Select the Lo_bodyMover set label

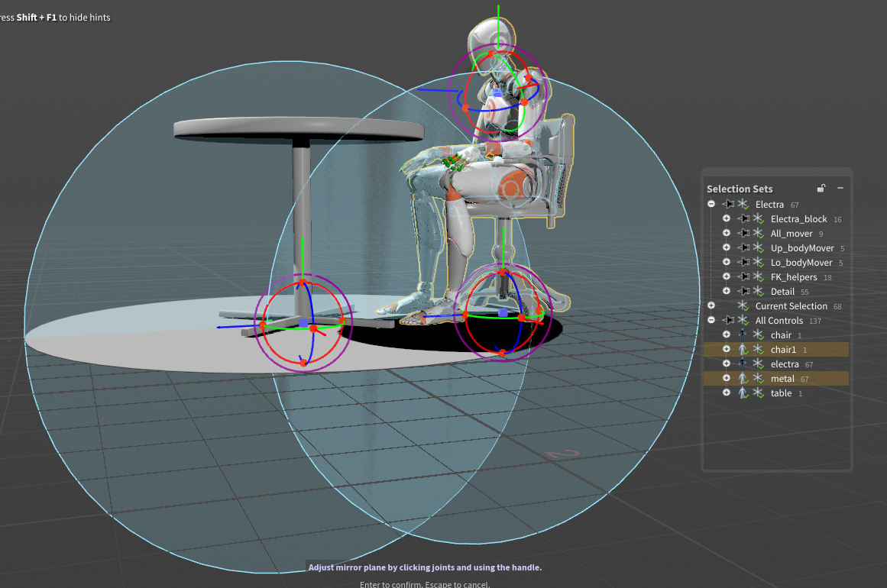(x=801, y=263)
